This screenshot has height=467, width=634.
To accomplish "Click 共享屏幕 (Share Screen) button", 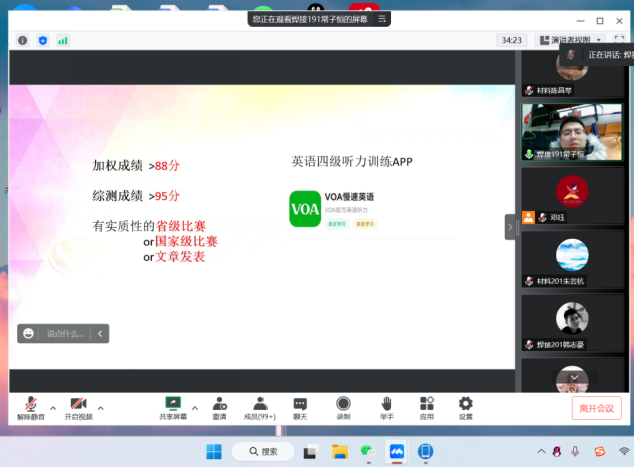I will 174,406.
